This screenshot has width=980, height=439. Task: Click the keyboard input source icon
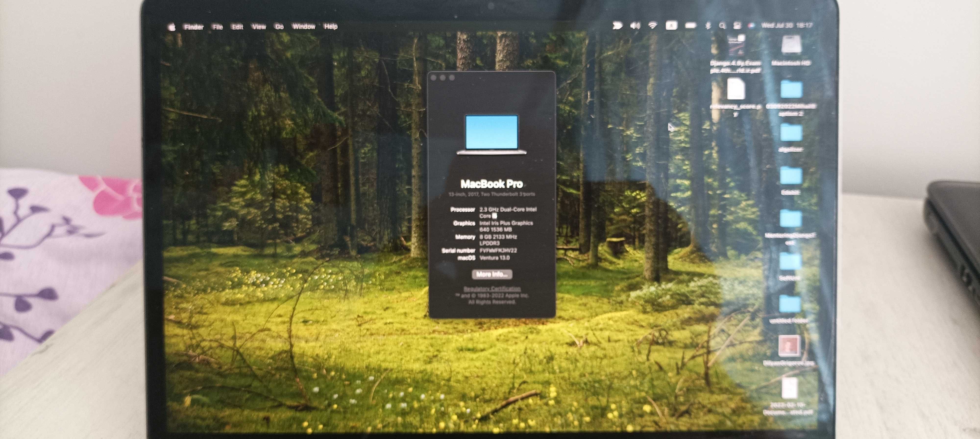(672, 26)
